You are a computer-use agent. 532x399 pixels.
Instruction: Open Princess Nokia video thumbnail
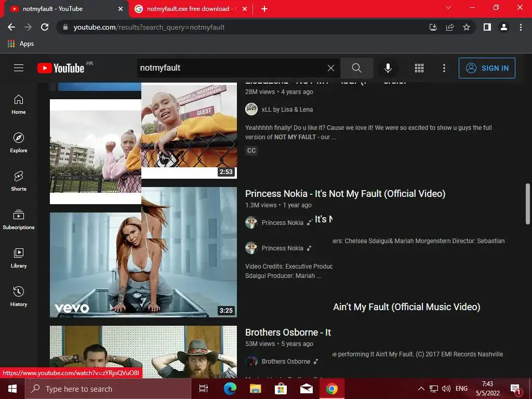point(143,252)
